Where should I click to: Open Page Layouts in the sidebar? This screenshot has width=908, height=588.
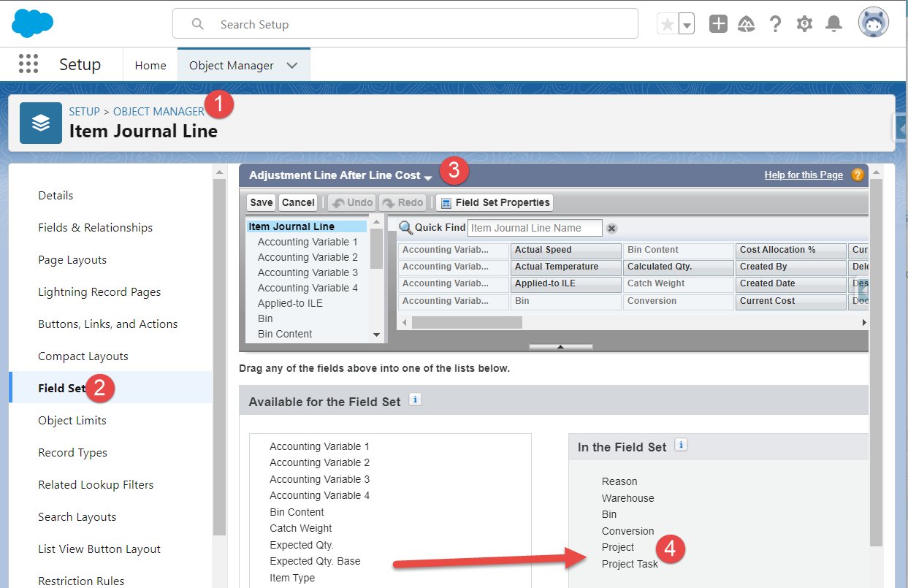click(x=72, y=259)
